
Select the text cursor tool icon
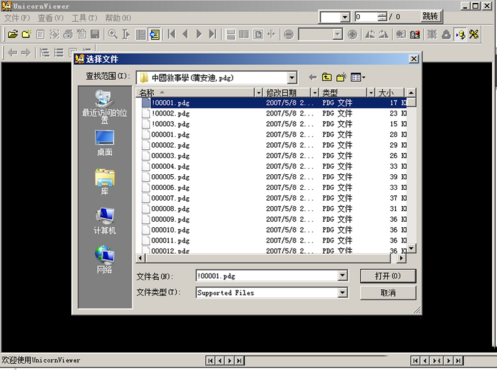coord(126,34)
